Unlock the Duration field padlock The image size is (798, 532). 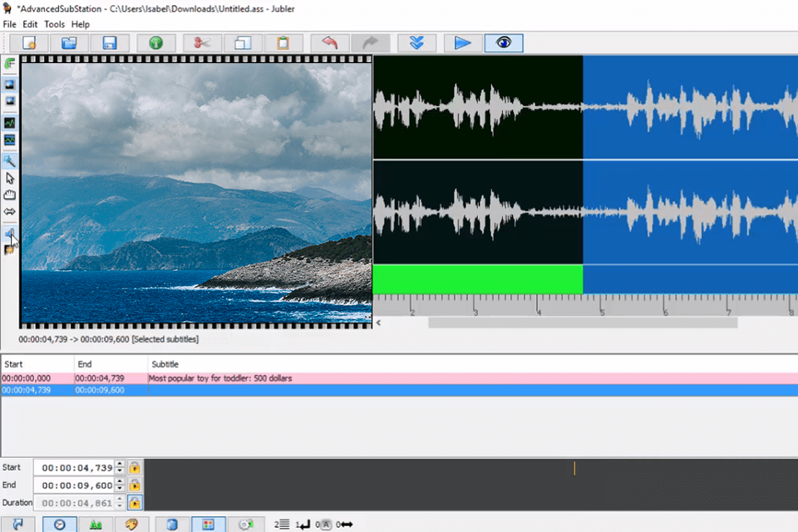tap(135, 502)
